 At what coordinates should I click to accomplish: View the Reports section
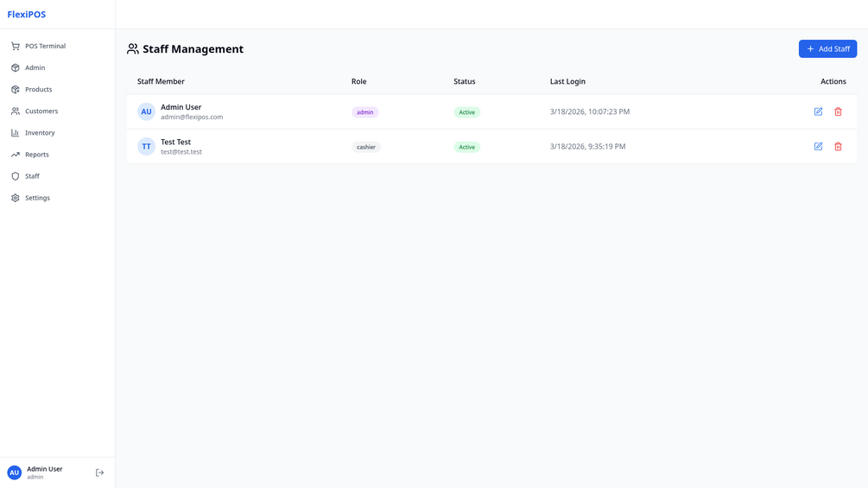tap(36, 155)
